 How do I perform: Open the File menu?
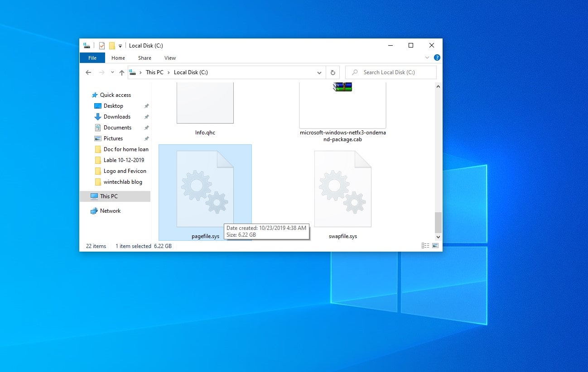[92, 57]
